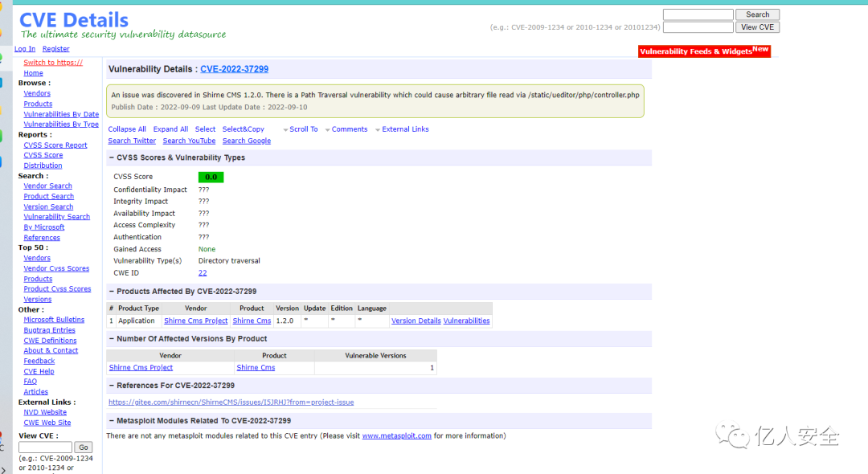Open About & Contact link
The height and width of the screenshot is (474, 868).
point(51,350)
